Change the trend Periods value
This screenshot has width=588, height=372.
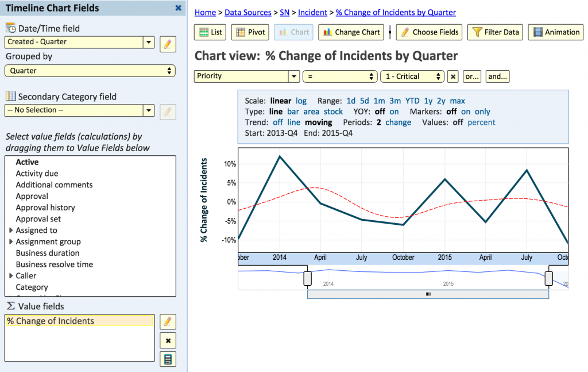399,122
